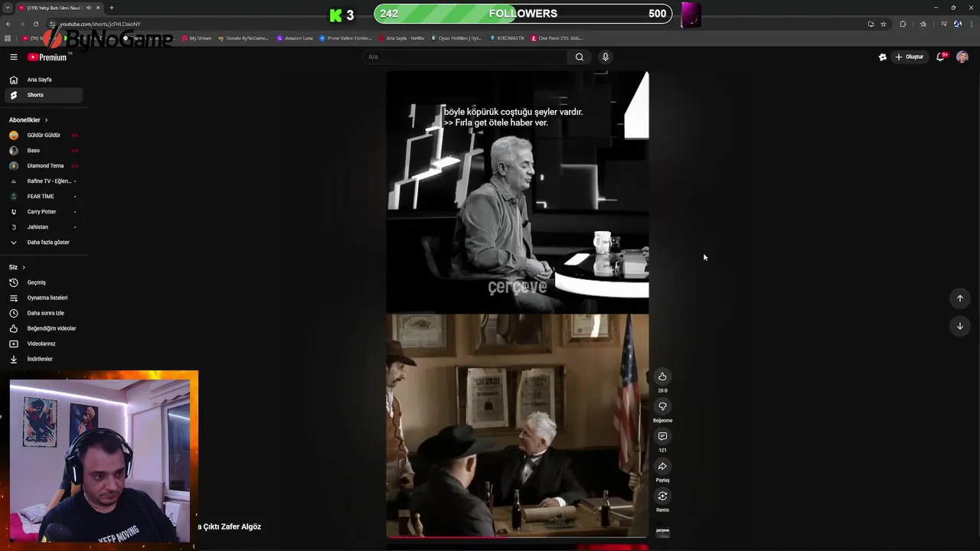Open the One Piece 255. Bölü... bookmark
Image resolution: width=980 pixels, height=551 pixels.
(557, 38)
